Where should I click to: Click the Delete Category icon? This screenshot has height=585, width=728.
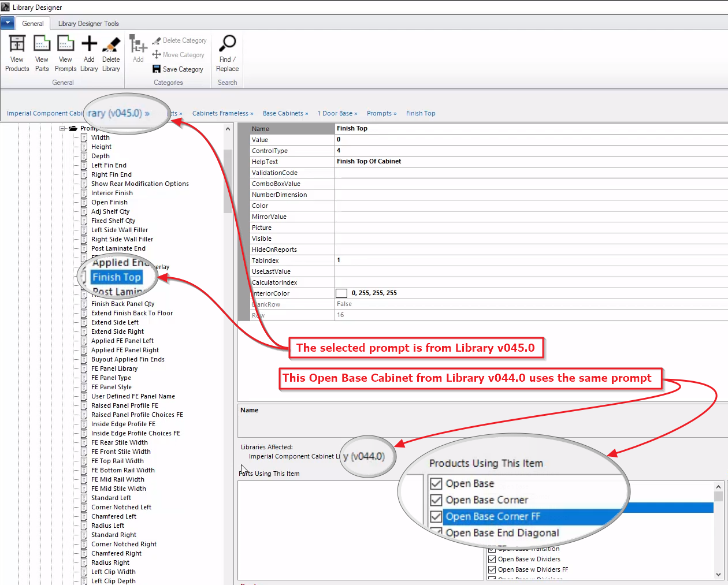[157, 40]
